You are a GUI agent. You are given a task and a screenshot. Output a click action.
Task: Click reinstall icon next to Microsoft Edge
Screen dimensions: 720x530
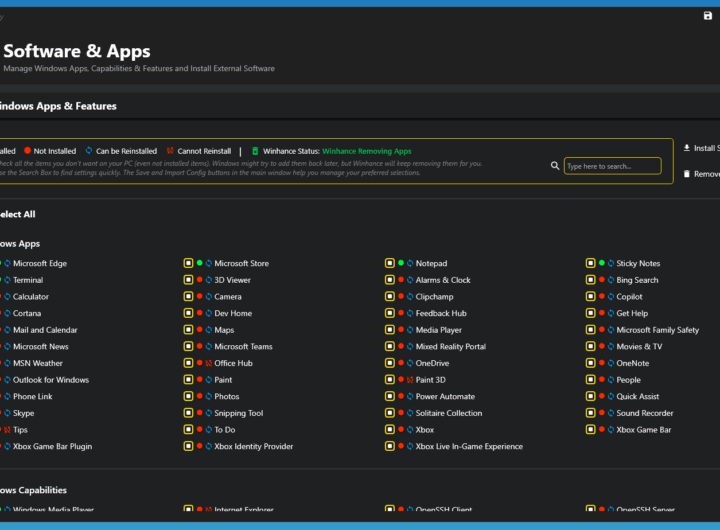[7, 263]
